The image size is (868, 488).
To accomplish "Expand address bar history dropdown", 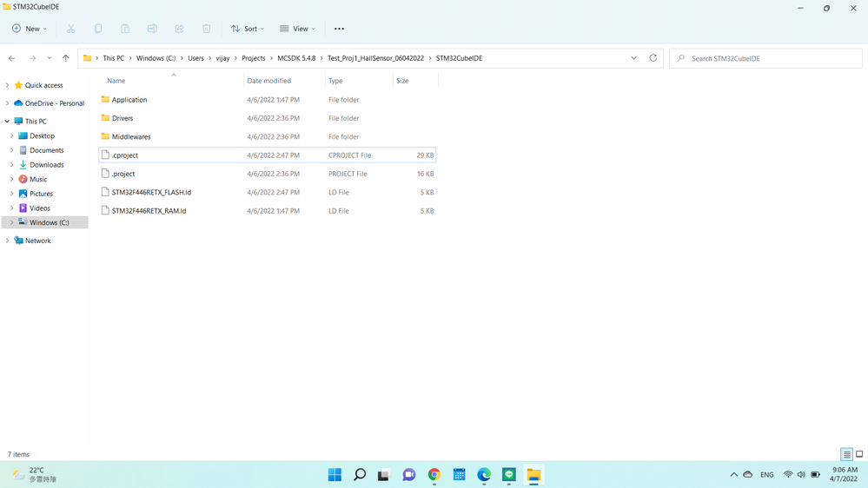I will (x=633, y=58).
